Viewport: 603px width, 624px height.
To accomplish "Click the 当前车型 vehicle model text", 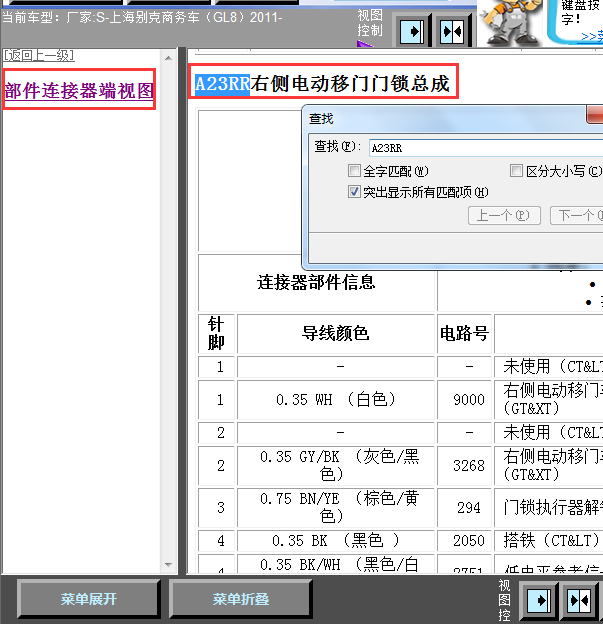I will [x=142, y=18].
